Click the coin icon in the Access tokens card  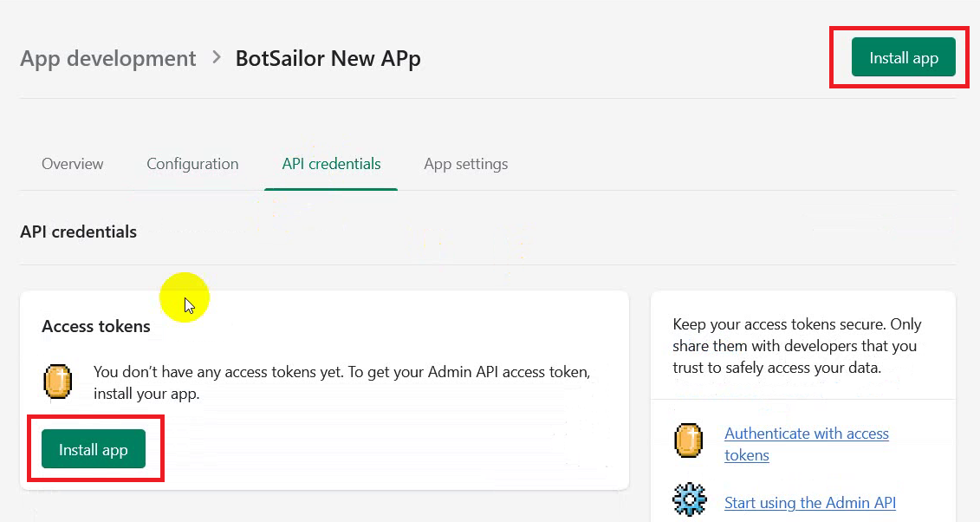pyautogui.click(x=57, y=382)
